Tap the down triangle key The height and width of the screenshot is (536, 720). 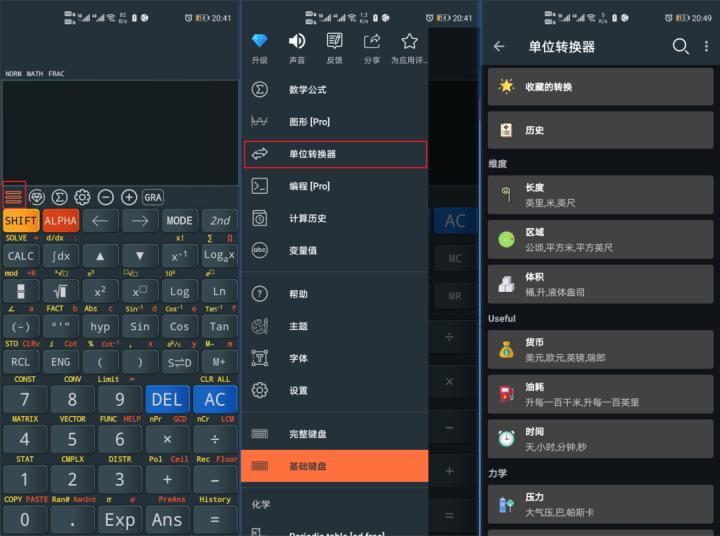pyautogui.click(x=140, y=256)
